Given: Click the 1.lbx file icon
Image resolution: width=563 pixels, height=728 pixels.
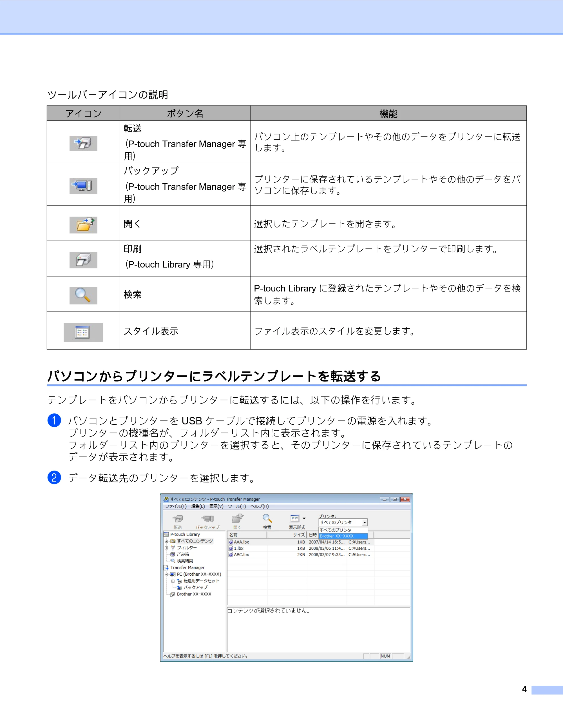Looking at the screenshot, I should 231,548.
